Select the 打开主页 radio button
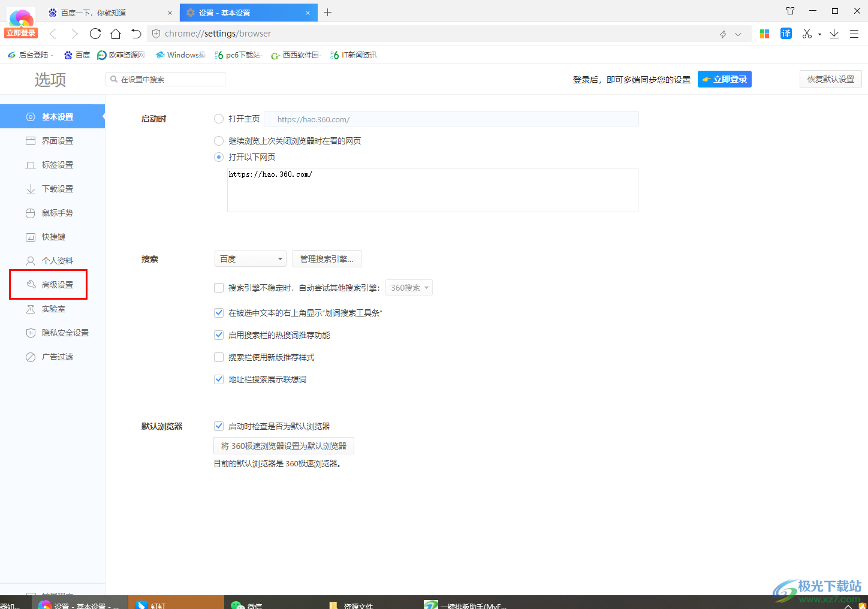The height and width of the screenshot is (609, 868). pos(219,119)
